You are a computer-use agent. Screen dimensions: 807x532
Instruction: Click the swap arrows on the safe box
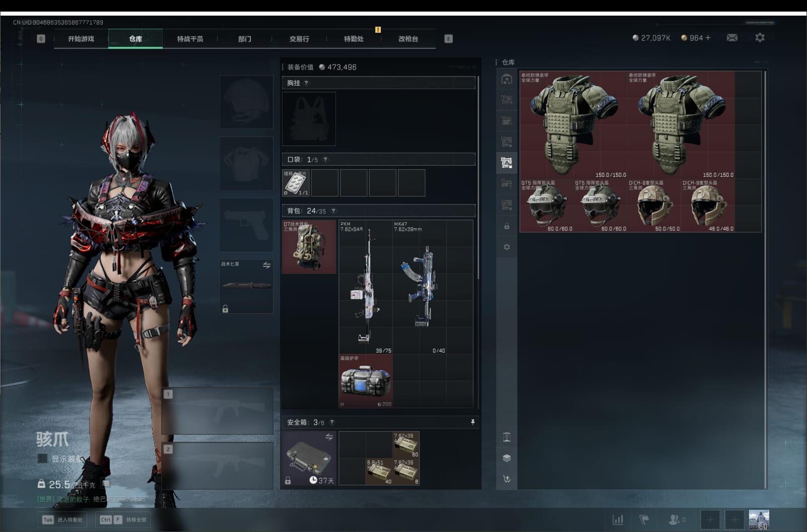(x=329, y=437)
